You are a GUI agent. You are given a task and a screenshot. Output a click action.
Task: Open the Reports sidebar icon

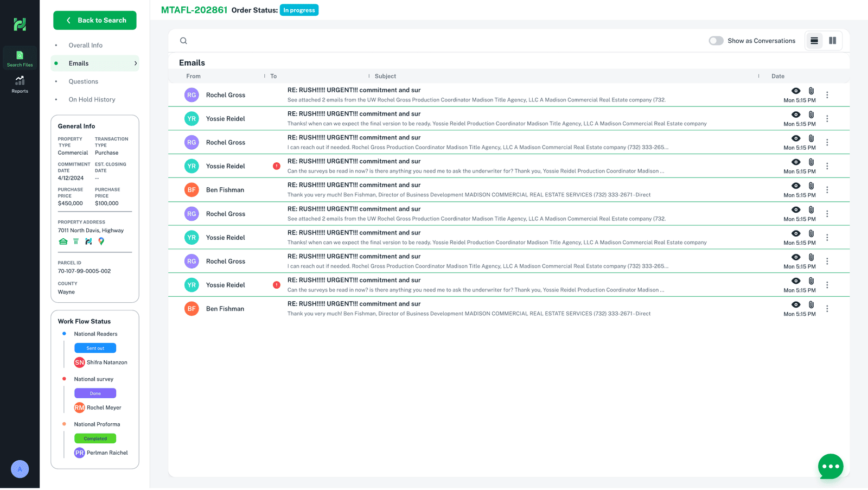click(20, 84)
